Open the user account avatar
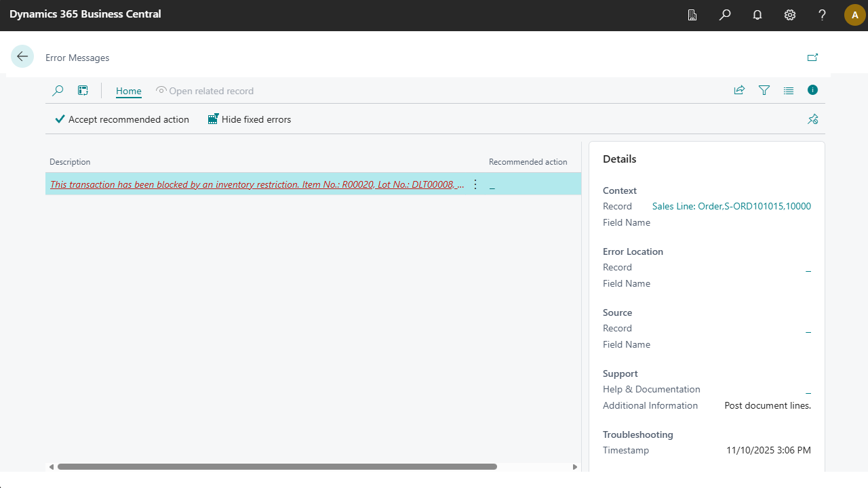The height and width of the screenshot is (488, 868). pos(854,15)
